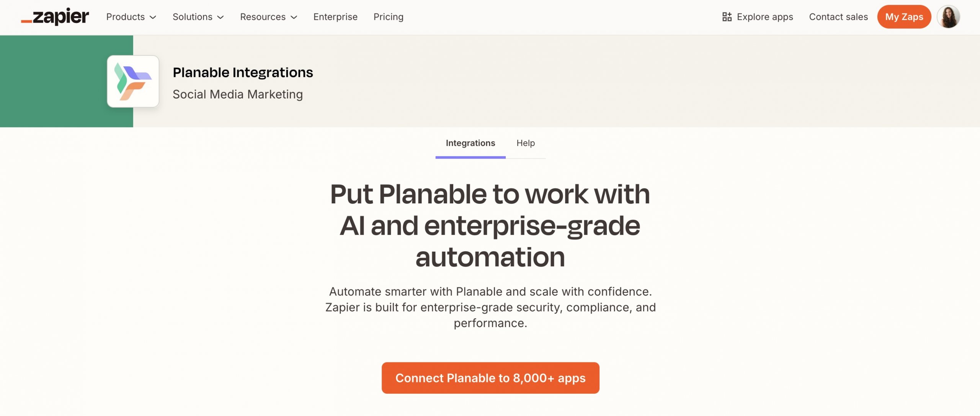The width and height of the screenshot is (980, 416).
Task: Click the Planable app logo icon
Action: [x=133, y=81]
